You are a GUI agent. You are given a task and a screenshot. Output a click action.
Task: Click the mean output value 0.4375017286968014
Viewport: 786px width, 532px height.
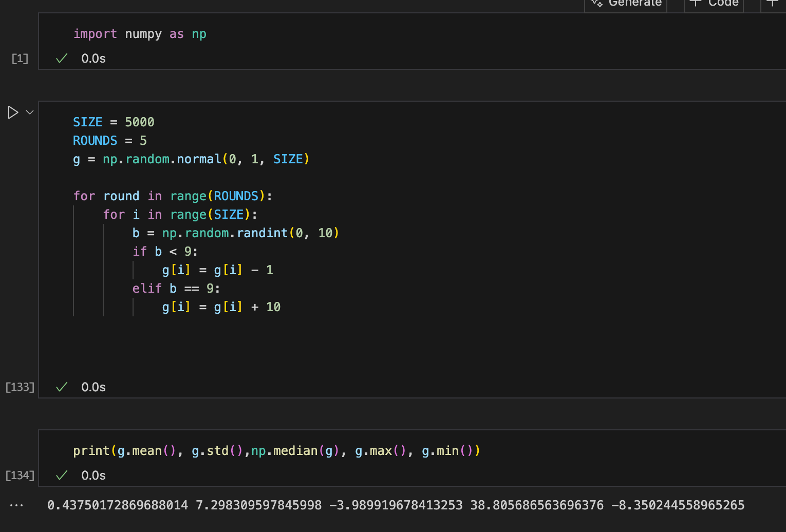click(x=118, y=505)
